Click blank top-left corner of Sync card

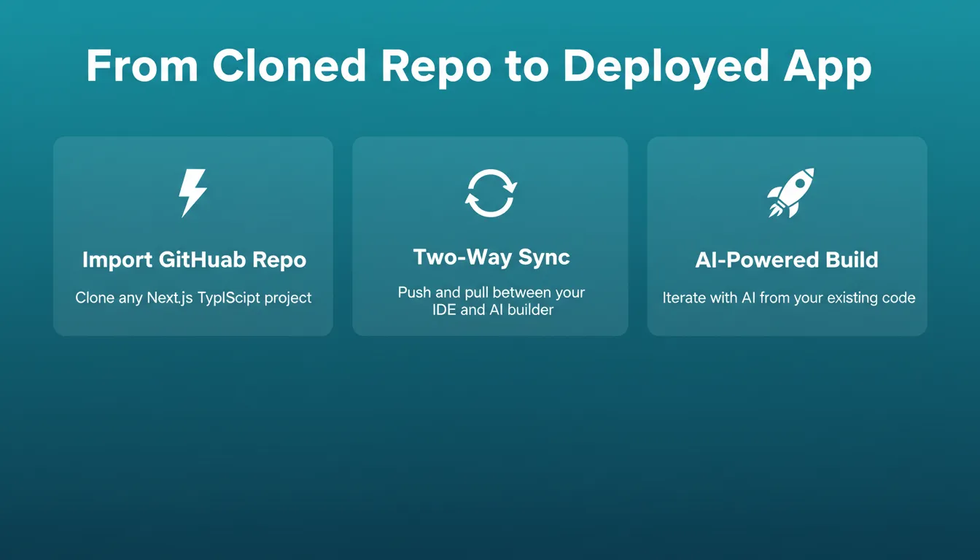tap(368, 151)
